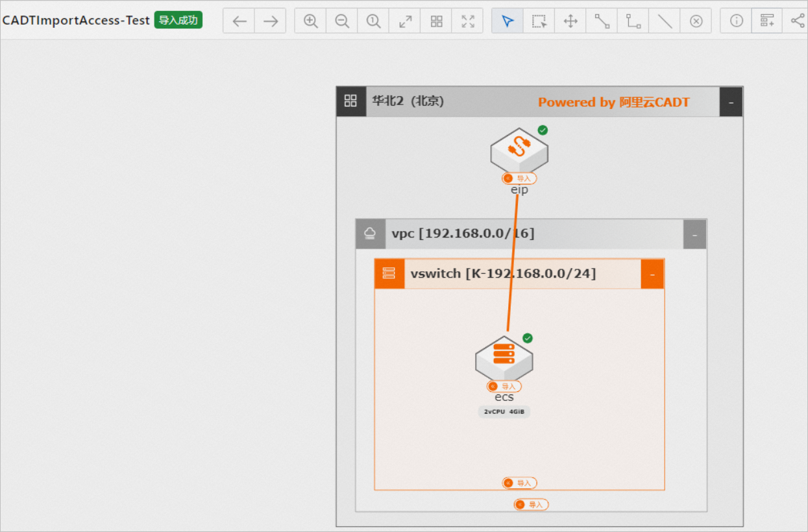This screenshot has height=532, width=808.
Task: Choose the right-angle connector line tool
Action: point(633,21)
